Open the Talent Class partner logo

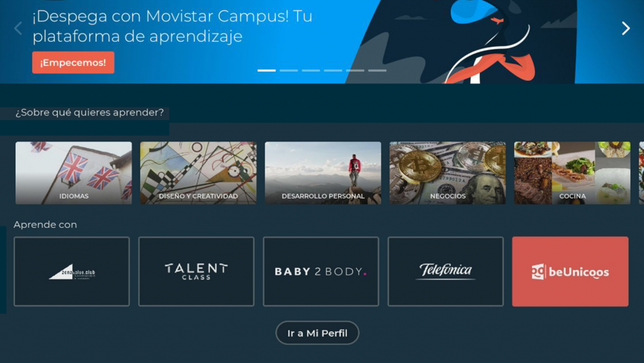(x=196, y=271)
